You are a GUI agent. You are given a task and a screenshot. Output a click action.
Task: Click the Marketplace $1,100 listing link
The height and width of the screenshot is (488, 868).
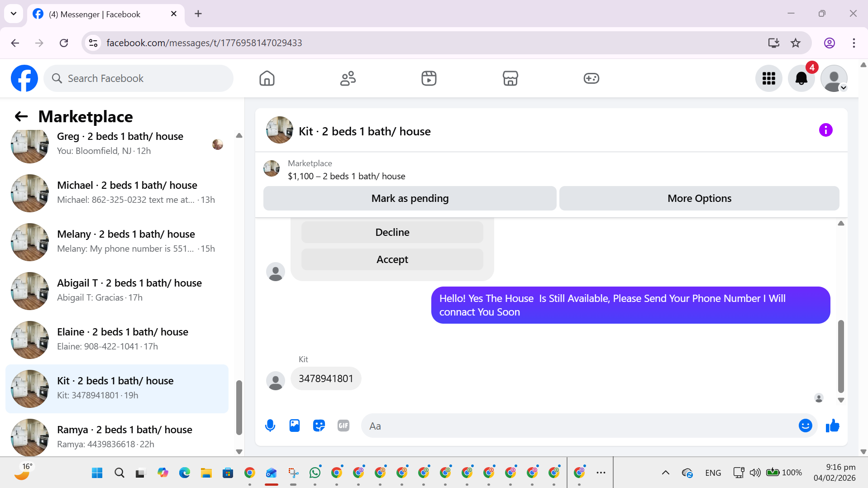click(x=347, y=176)
